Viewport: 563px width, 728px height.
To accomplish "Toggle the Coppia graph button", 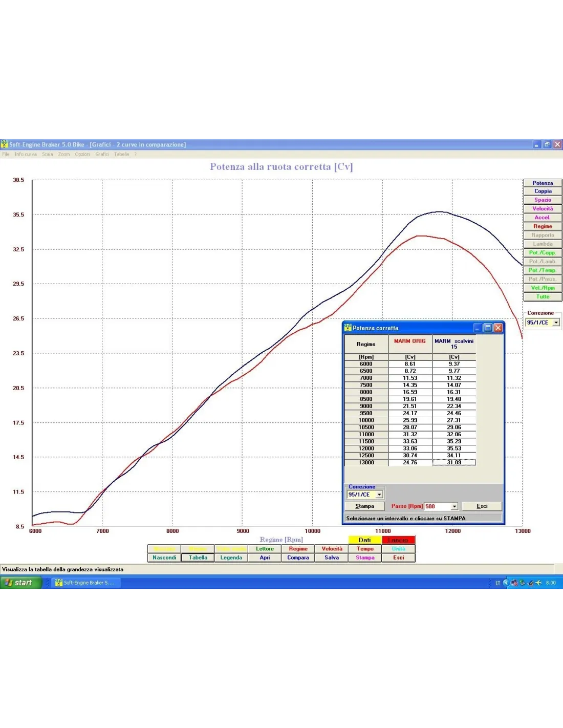I will coord(543,191).
